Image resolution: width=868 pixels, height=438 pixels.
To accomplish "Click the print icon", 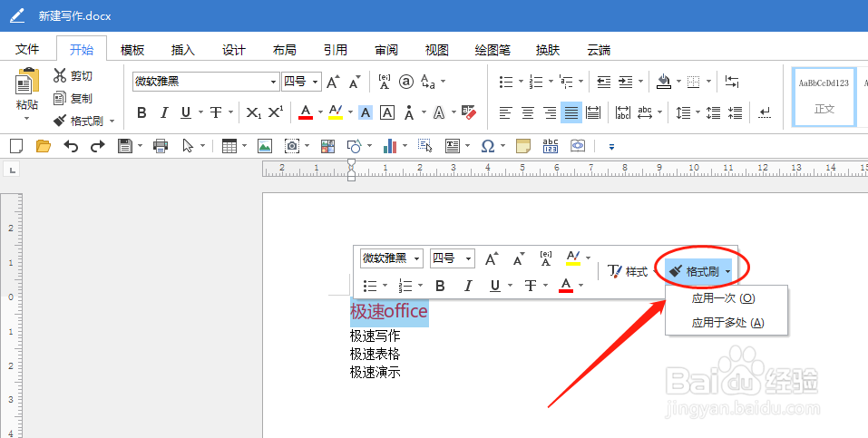I will point(161,146).
